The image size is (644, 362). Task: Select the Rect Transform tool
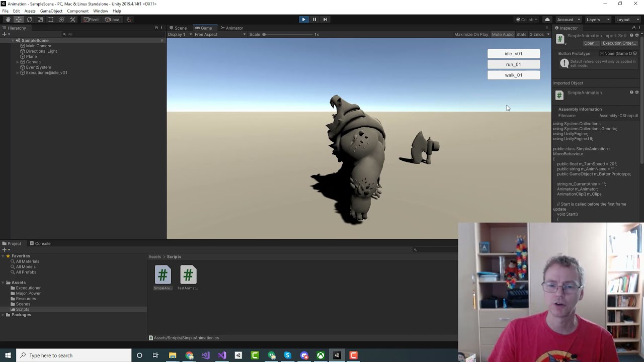(51, 20)
